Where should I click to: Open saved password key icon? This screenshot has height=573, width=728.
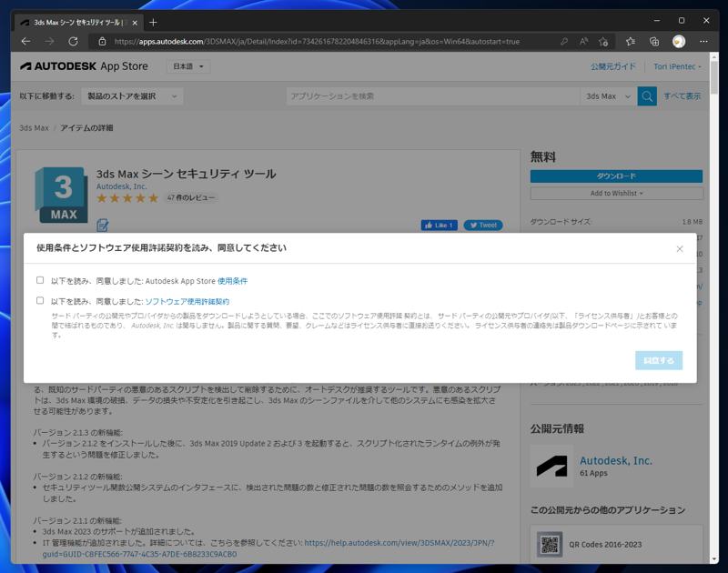tap(563, 42)
